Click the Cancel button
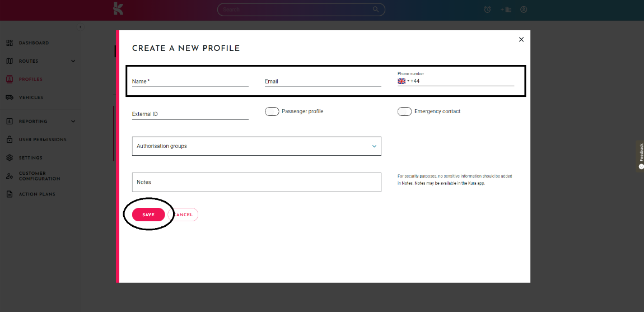The image size is (644, 312). click(183, 215)
